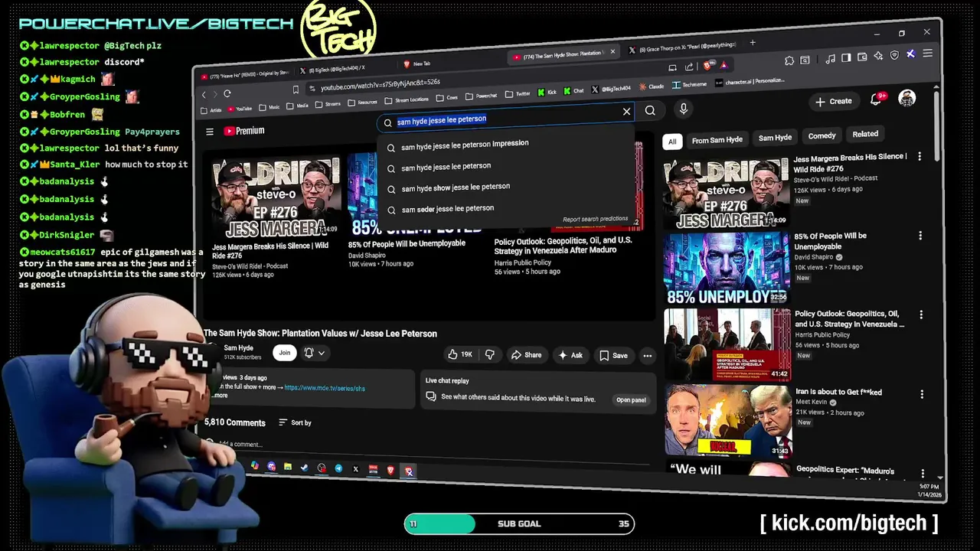Dislike the Sam Hyde Show video

490,354
